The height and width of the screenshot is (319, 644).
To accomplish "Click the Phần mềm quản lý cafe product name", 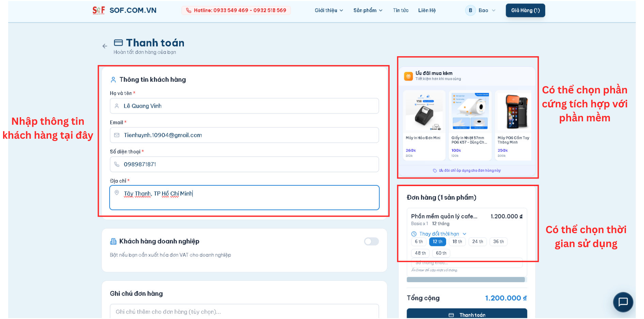I will [444, 216].
